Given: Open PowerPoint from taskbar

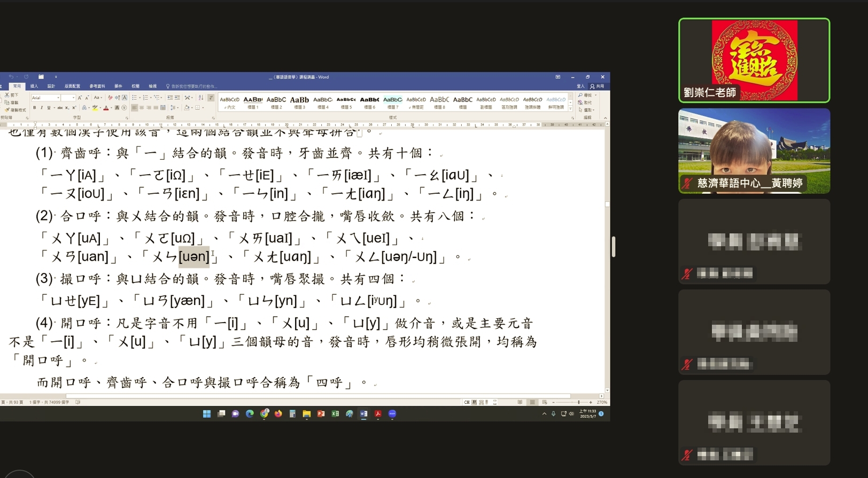Looking at the screenshot, I should pos(321,414).
